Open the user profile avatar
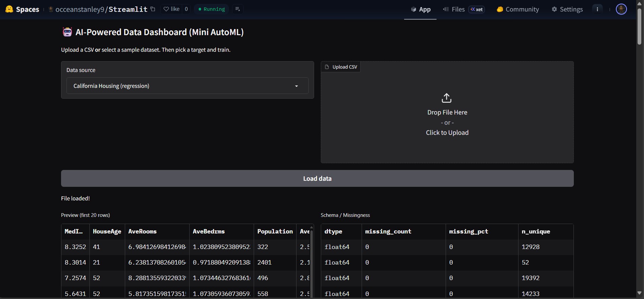Screen dimensions: 644x299 [621, 9]
